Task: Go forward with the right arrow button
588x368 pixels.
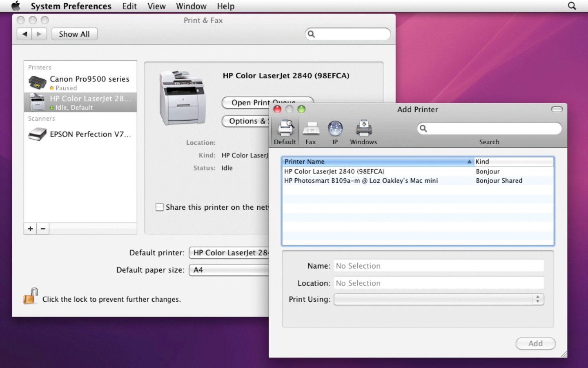Action: (x=39, y=34)
